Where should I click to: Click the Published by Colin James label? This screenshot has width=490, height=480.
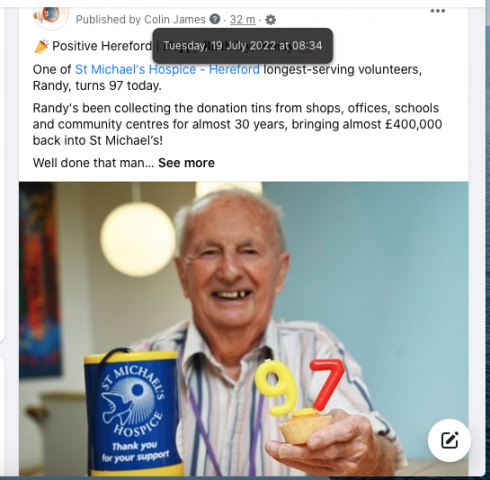pos(140,20)
